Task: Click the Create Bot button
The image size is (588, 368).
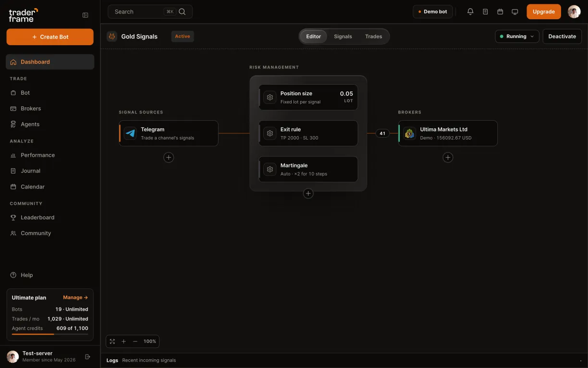Action: [50, 37]
